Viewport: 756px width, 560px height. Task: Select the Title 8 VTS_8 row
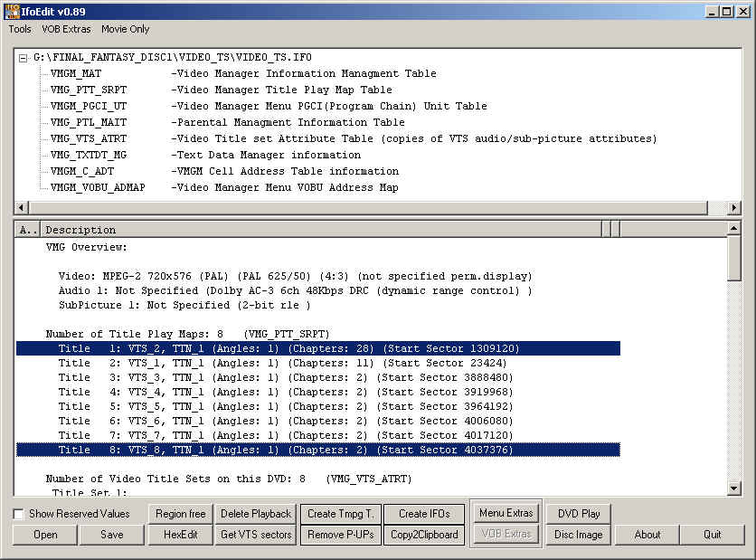318,450
